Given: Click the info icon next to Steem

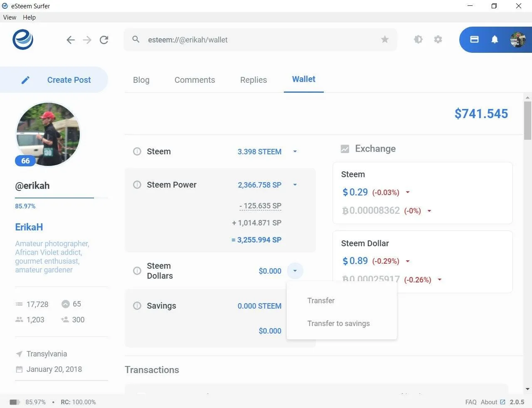Looking at the screenshot, I should click(x=137, y=151).
